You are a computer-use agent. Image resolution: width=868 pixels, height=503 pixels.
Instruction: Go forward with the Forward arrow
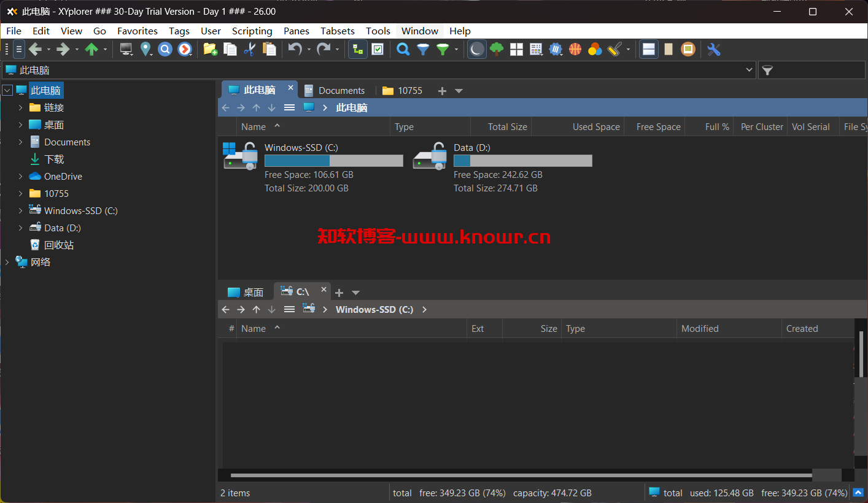click(63, 50)
